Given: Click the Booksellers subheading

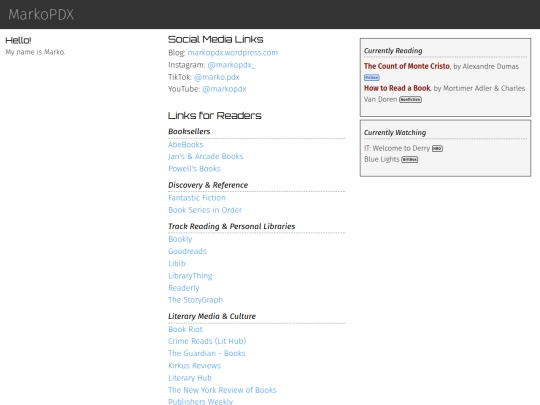Looking at the screenshot, I should pyautogui.click(x=189, y=132).
